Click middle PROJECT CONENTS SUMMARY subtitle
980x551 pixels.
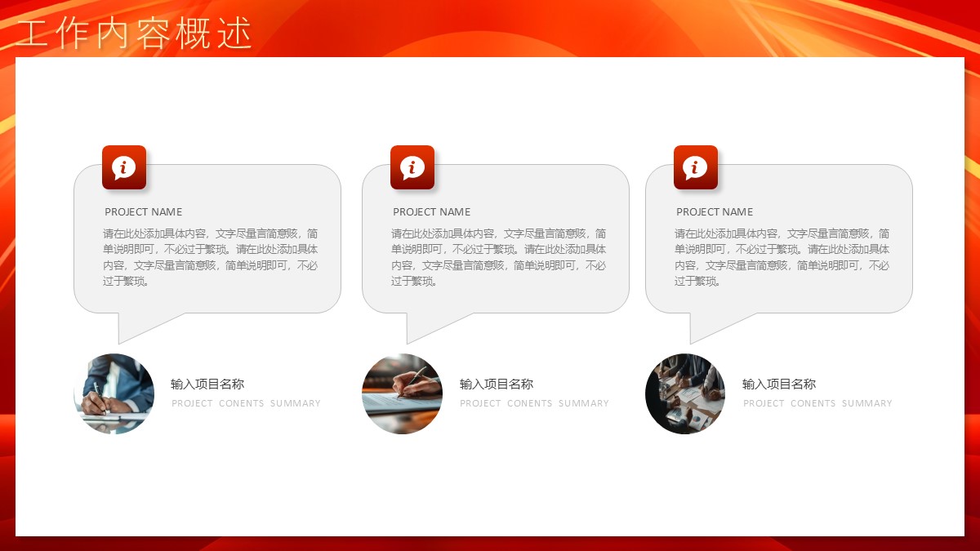click(x=534, y=403)
